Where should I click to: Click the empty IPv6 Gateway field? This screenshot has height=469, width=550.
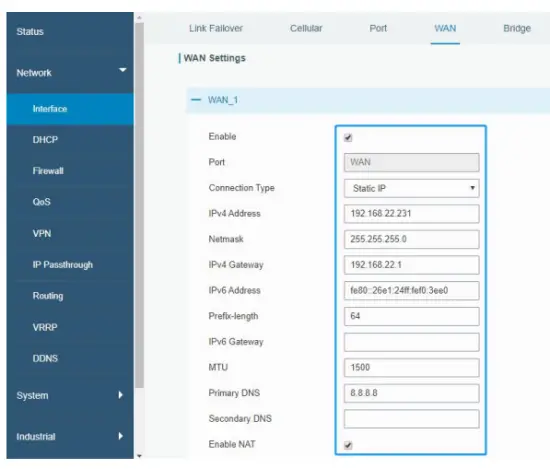click(x=411, y=342)
